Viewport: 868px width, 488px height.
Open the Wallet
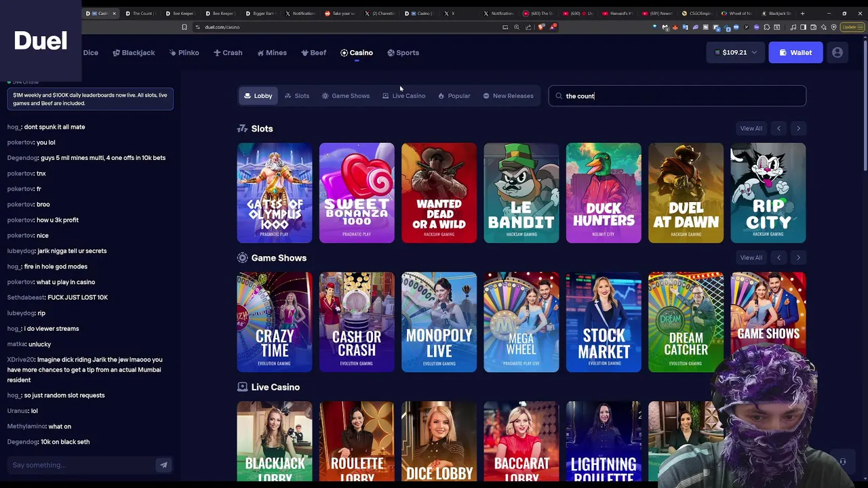pos(795,52)
